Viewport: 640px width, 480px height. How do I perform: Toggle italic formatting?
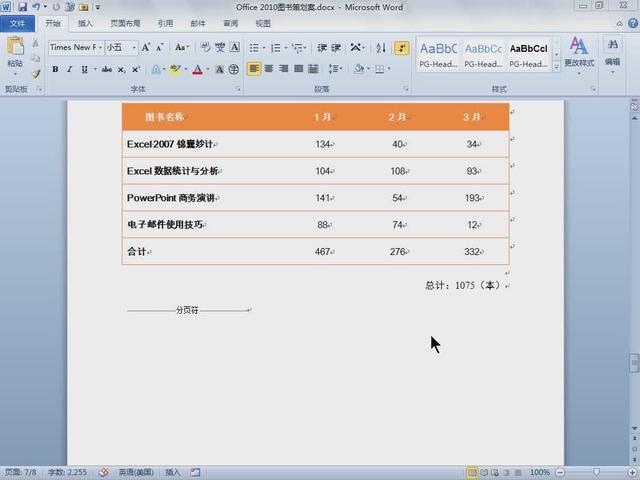tap(69, 69)
